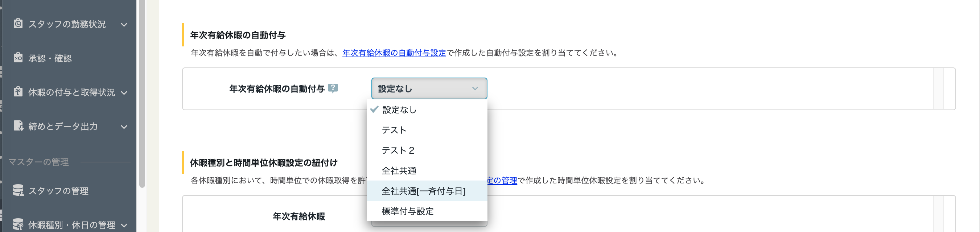Click the スタッフの勤務状況 clock icon
This screenshot has height=232, width=980.
[18, 24]
